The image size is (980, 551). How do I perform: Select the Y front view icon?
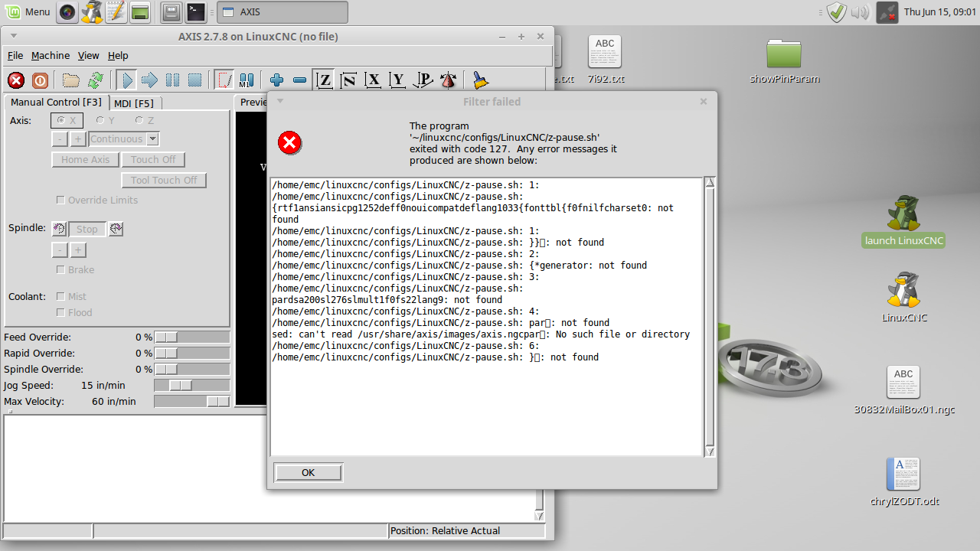tap(397, 80)
